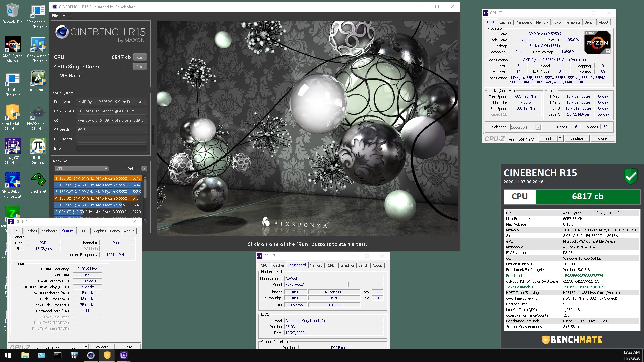644x362 pixels.
Task: Run the CPU Single Core test
Action: coord(140,67)
